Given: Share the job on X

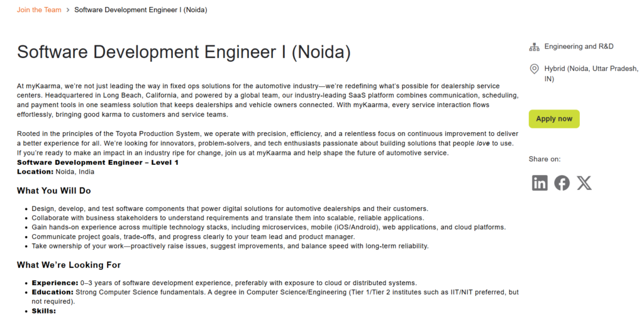Looking at the screenshot, I should pos(584,182).
